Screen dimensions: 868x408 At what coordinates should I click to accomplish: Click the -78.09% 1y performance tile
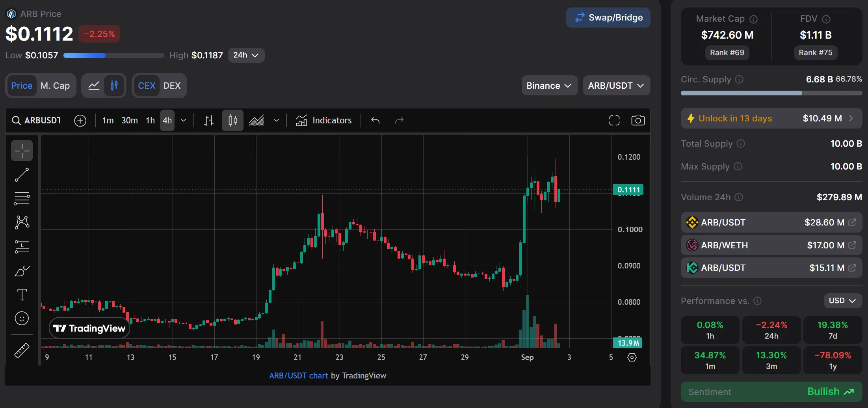832,360
